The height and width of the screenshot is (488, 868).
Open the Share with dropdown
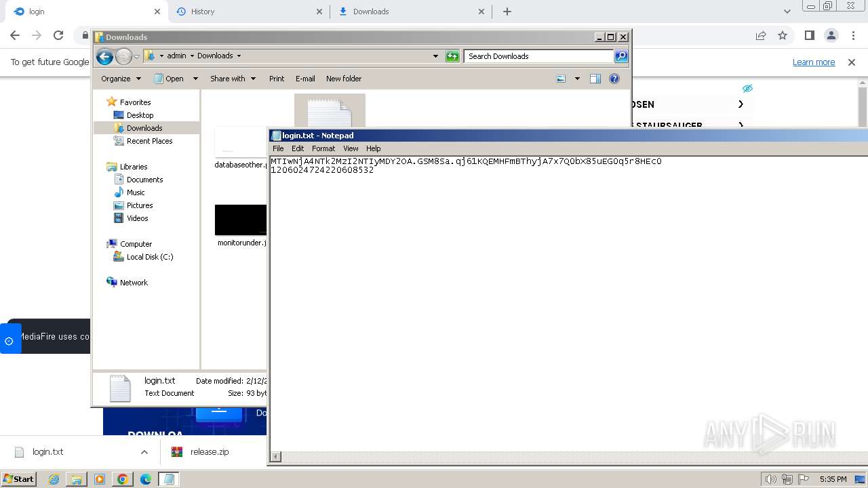click(x=233, y=79)
